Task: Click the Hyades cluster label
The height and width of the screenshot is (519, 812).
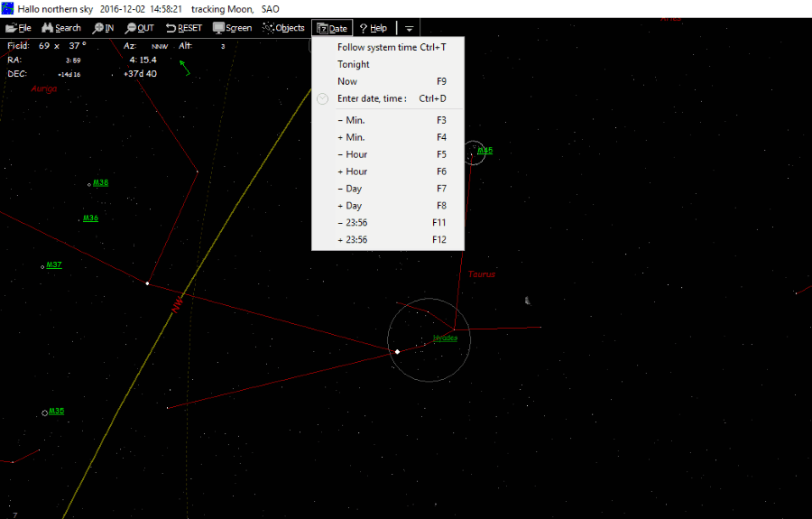Action: (445, 338)
